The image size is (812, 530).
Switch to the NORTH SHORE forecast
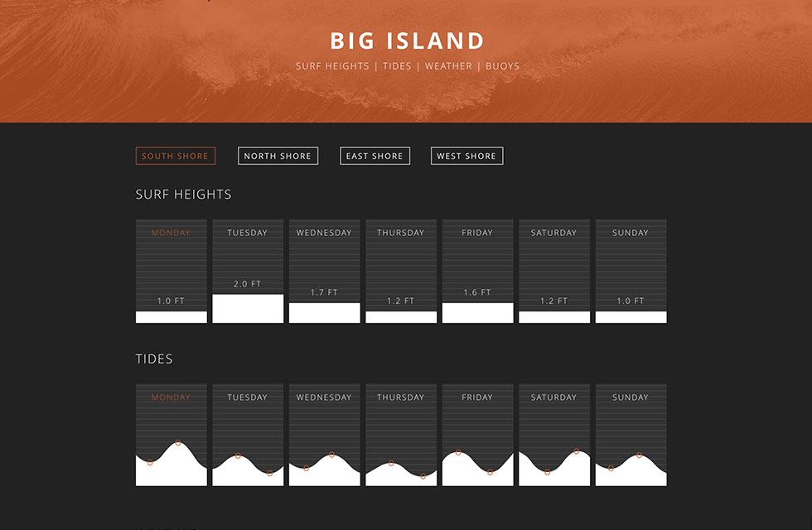coord(278,156)
